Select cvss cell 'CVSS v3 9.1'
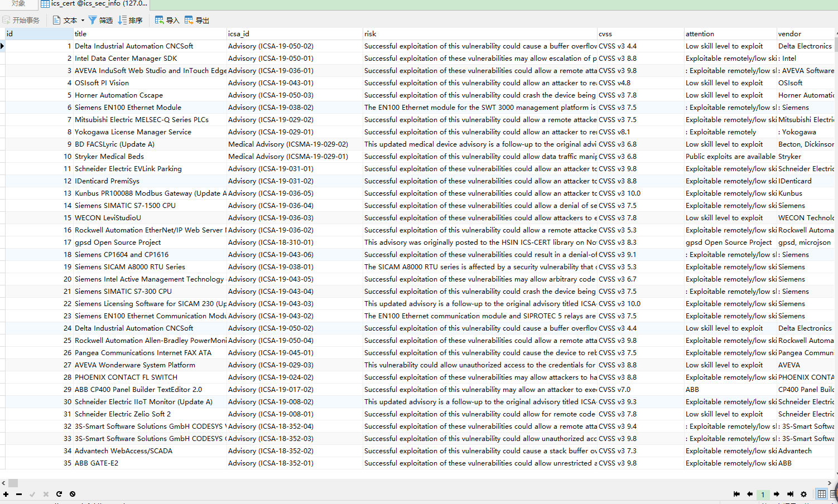This screenshot has height=504, width=838. click(x=640, y=255)
